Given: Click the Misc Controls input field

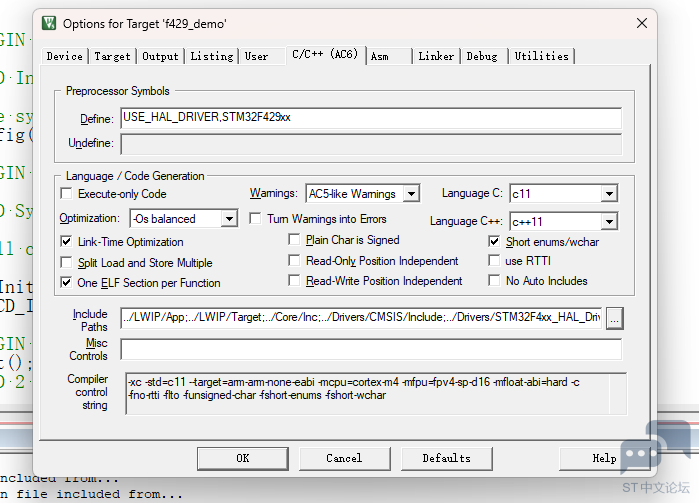Looking at the screenshot, I should pyautogui.click(x=371, y=349).
